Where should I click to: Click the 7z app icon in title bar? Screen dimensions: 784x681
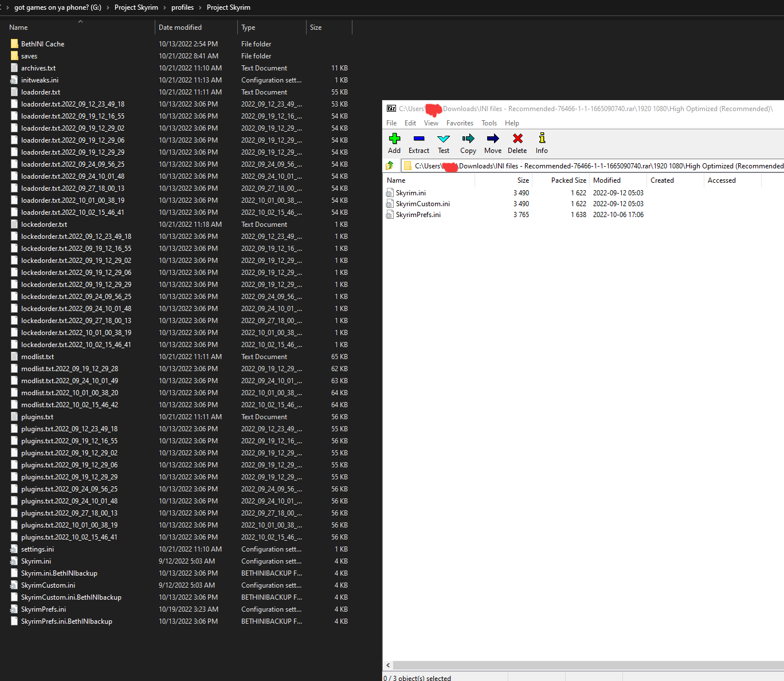tap(391, 108)
